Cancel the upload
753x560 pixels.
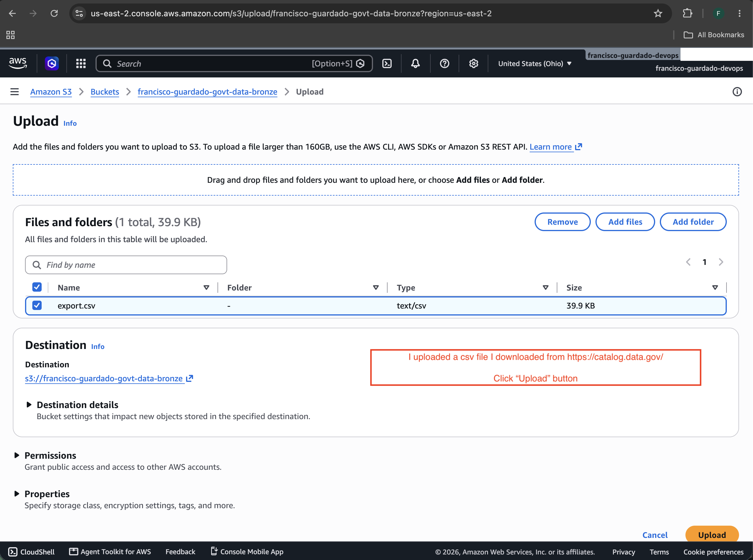click(655, 535)
